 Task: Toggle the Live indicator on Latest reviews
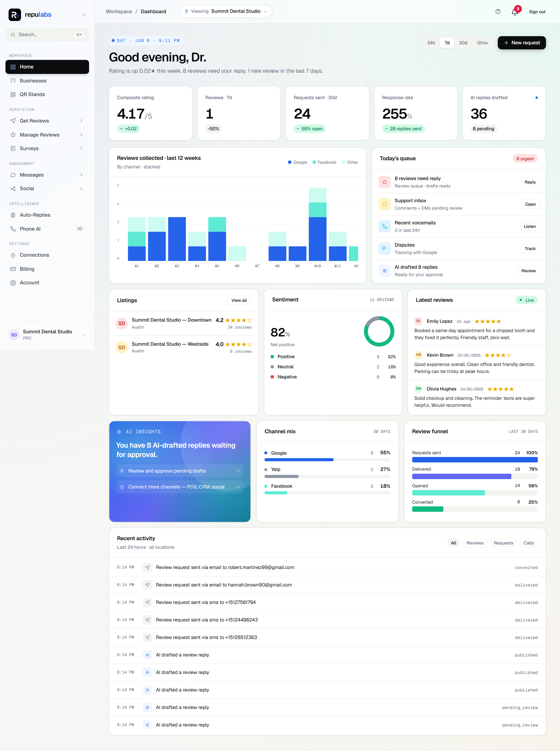click(526, 300)
